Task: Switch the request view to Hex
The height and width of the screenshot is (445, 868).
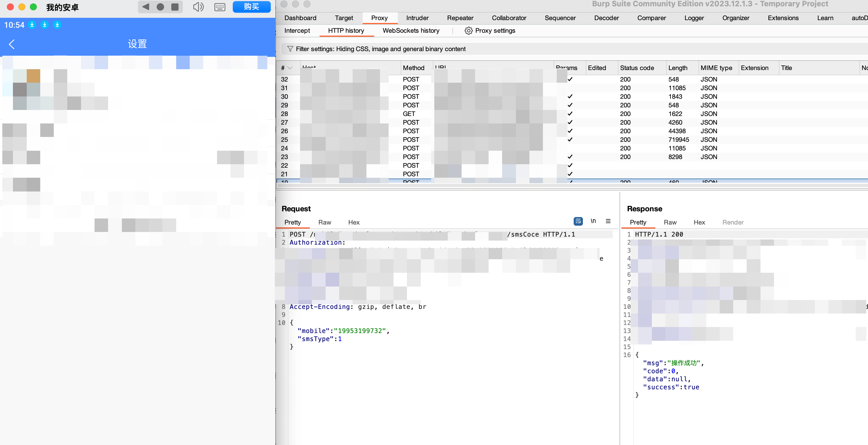Action: click(x=354, y=222)
